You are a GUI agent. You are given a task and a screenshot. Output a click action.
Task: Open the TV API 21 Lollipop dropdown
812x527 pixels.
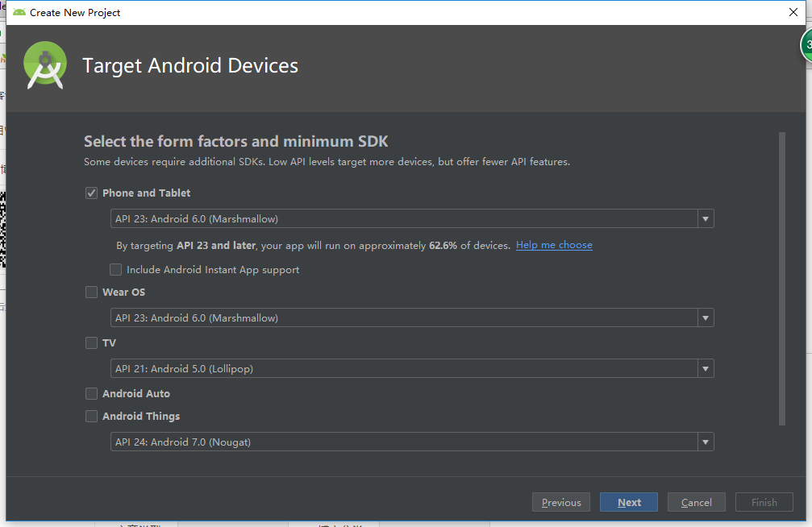(x=412, y=368)
